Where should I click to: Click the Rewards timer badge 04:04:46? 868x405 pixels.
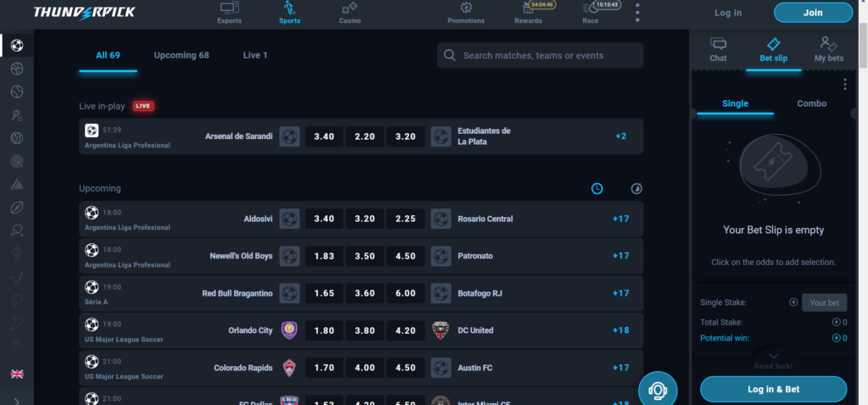tap(542, 4)
